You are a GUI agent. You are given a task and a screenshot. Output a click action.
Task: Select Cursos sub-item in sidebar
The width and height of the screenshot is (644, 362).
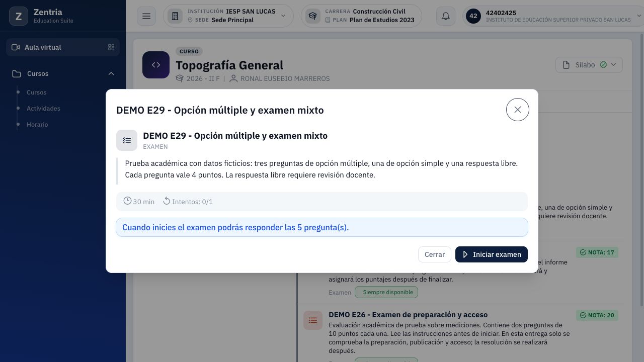[x=36, y=93]
